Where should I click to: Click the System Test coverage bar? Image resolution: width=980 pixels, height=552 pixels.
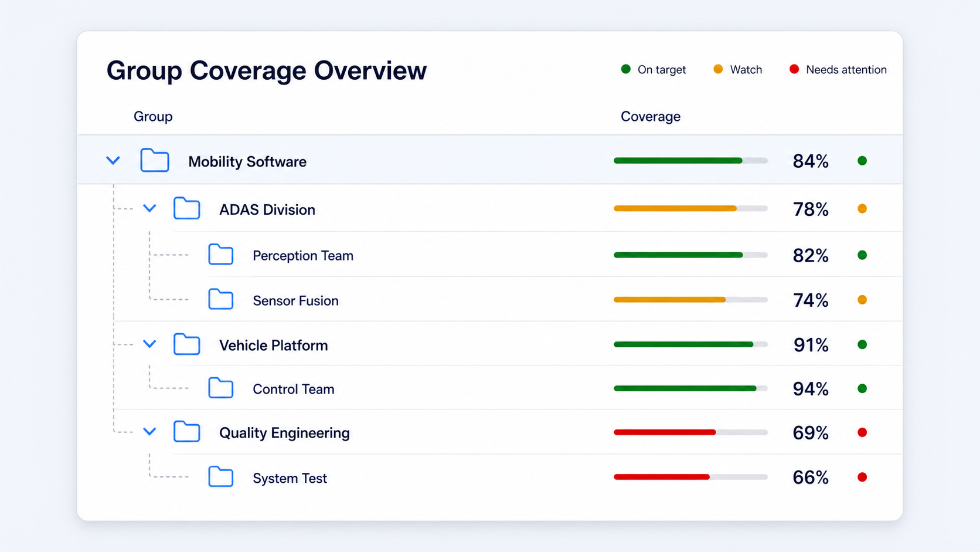pos(690,477)
